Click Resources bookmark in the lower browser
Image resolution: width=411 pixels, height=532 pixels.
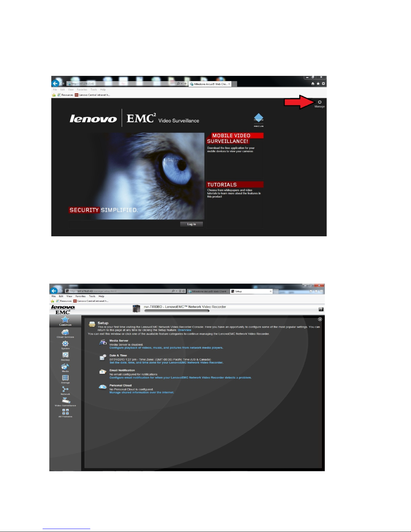(x=64, y=301)
